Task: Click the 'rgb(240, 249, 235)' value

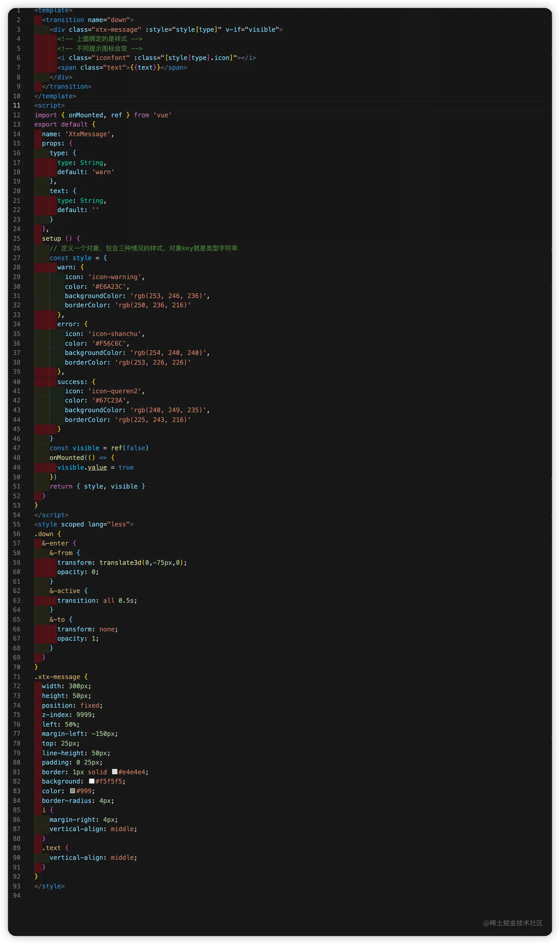Action: pyautogui.click(x=168, y=410)
